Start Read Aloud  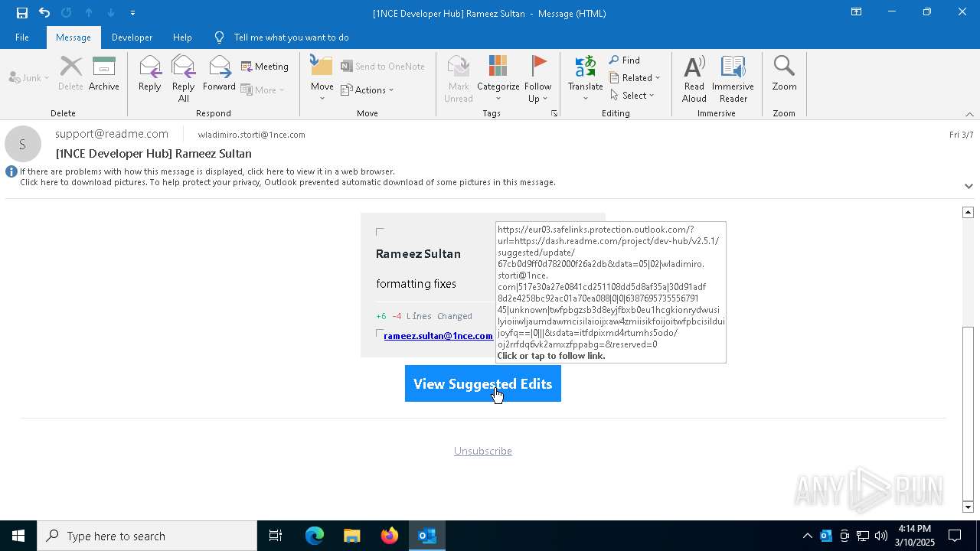pyautogui.click(x=694, y=78)
